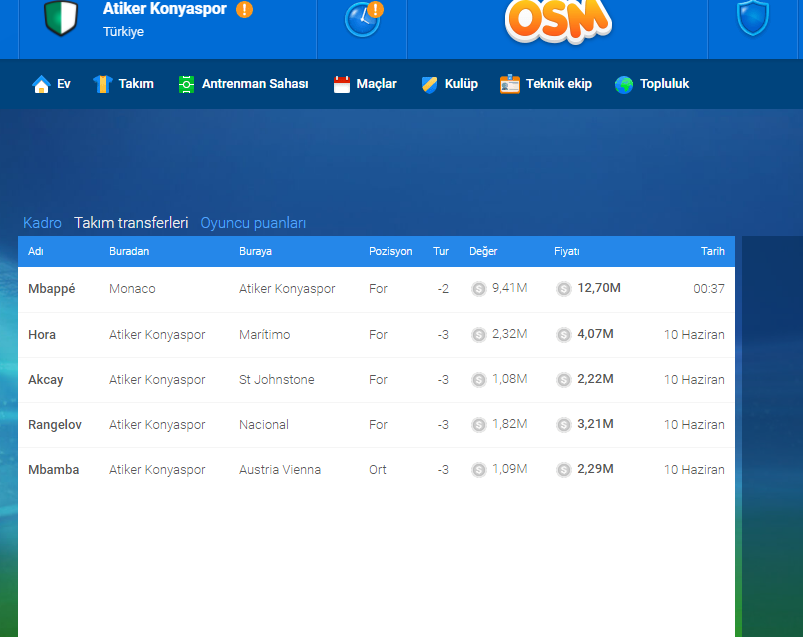The image size is (803, 637).
Task: Select player name Akcay
Action: (46, 380)
